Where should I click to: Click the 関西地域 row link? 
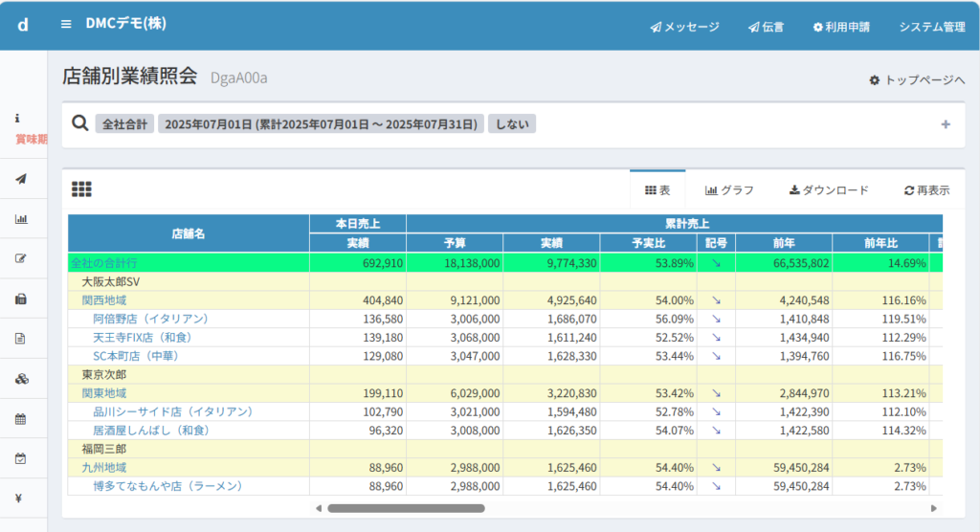(104, 300)
